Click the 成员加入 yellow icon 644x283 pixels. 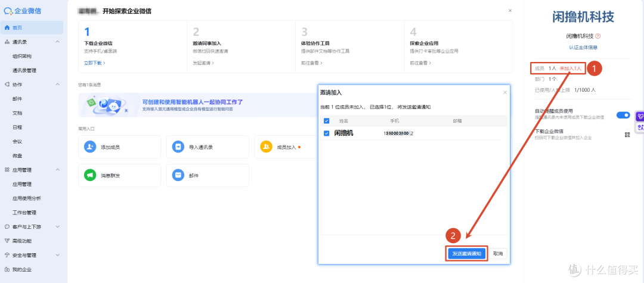click(x=266, y=147)
